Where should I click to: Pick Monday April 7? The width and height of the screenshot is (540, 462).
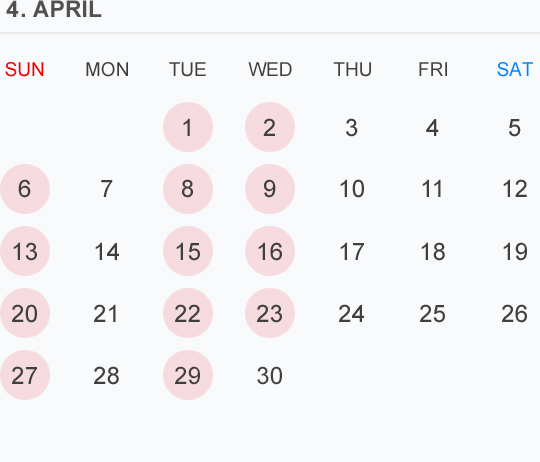(x=106, y=189)
